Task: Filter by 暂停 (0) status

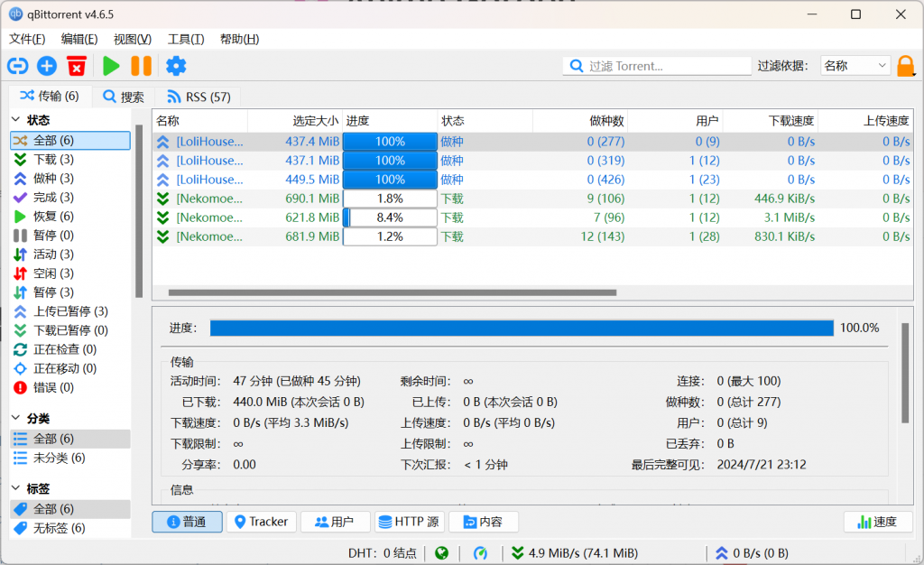Action: [70, 235]
